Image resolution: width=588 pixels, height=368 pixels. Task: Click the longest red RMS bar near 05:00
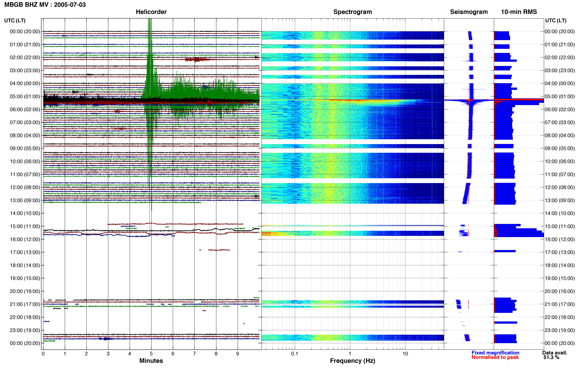click(x=519, y=99)
